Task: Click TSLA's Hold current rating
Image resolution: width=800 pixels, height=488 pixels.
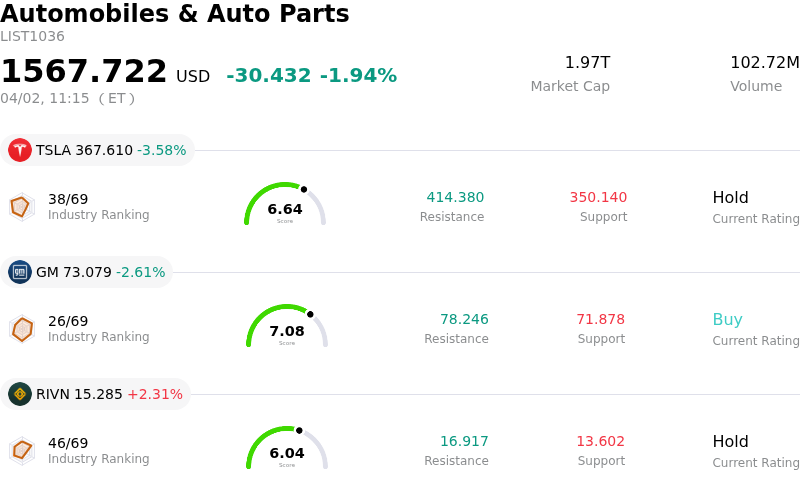Action: click(730, 198)
